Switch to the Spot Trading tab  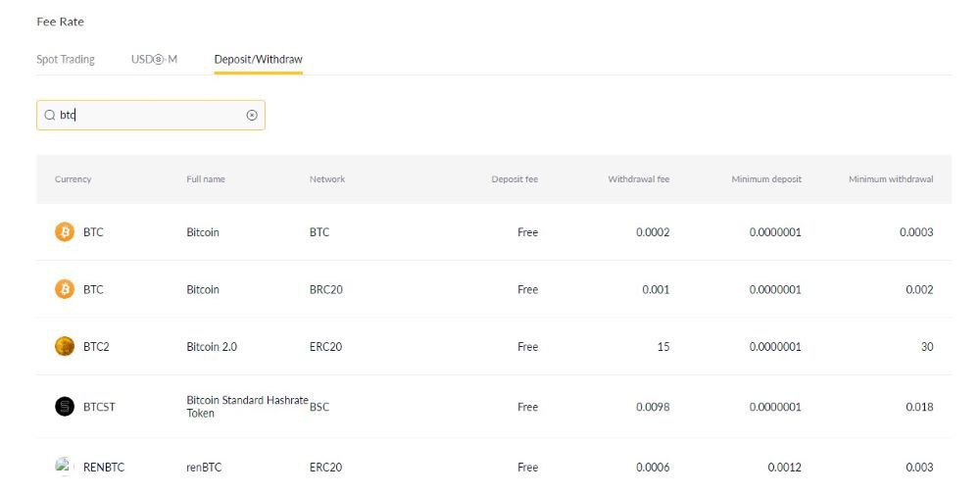(66, 60)
